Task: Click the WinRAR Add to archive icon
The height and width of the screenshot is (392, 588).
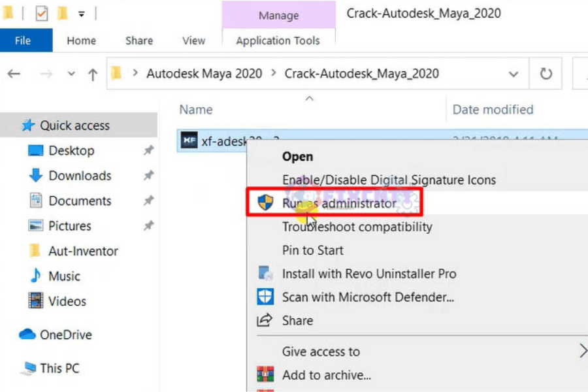Action: click(265, 375)
